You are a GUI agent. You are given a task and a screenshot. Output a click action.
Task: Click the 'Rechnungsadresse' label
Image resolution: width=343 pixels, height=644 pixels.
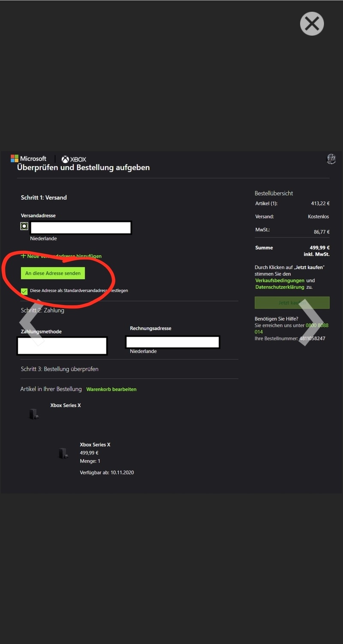point(150,328)
